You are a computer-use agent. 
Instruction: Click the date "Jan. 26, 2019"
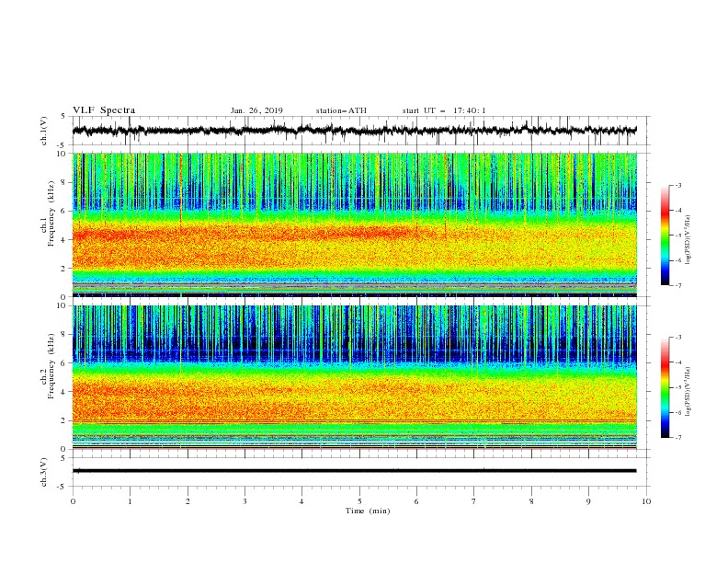click(256, 110)
